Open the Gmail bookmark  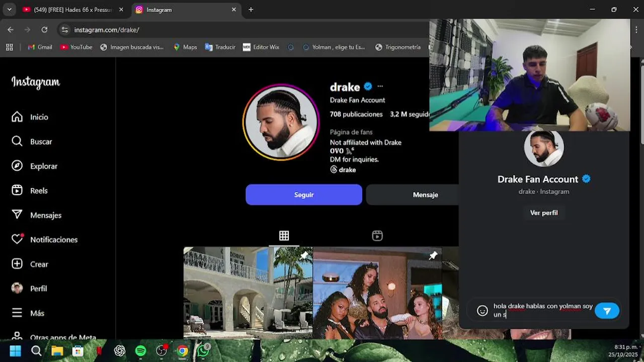pyautogui.click(x=40, y=47)
